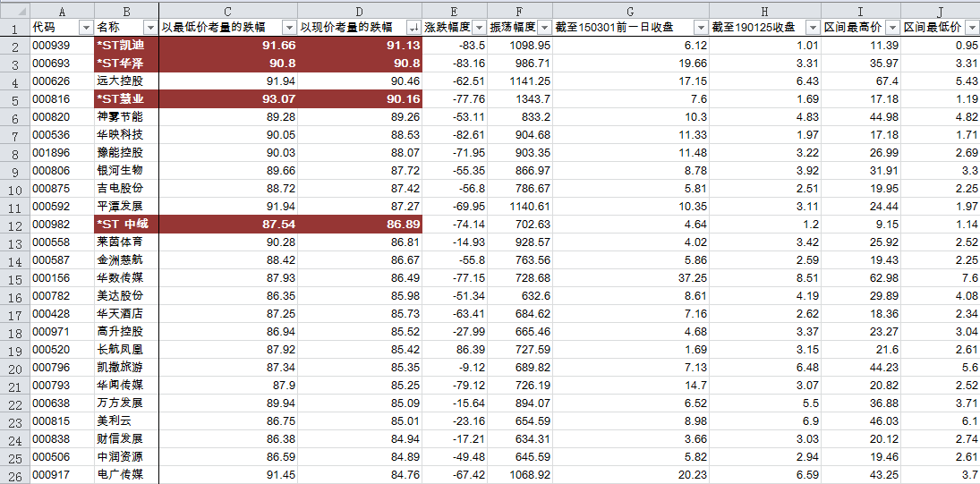
Task: Open filter dropdown for 涨跌幅度 column
Action: point(480,28)
